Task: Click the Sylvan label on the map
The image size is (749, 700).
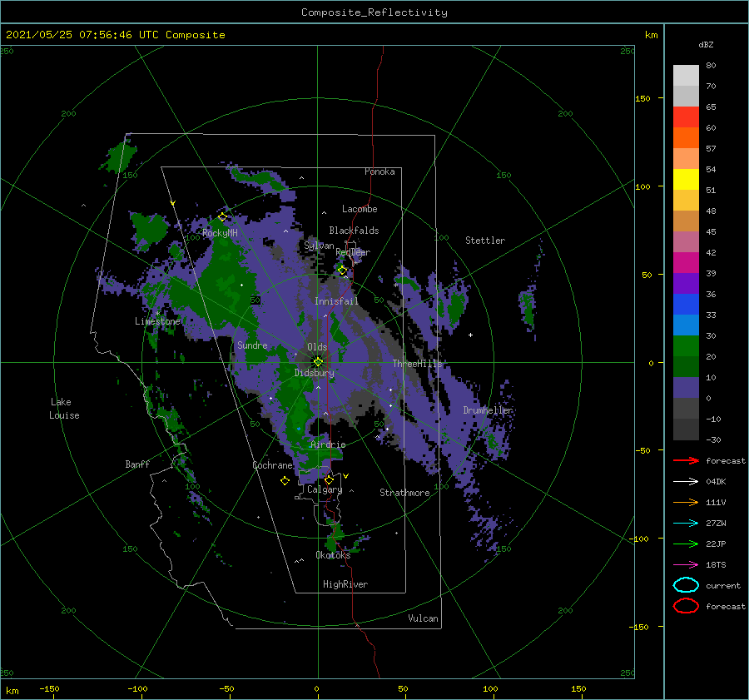Action: (319, 246)
